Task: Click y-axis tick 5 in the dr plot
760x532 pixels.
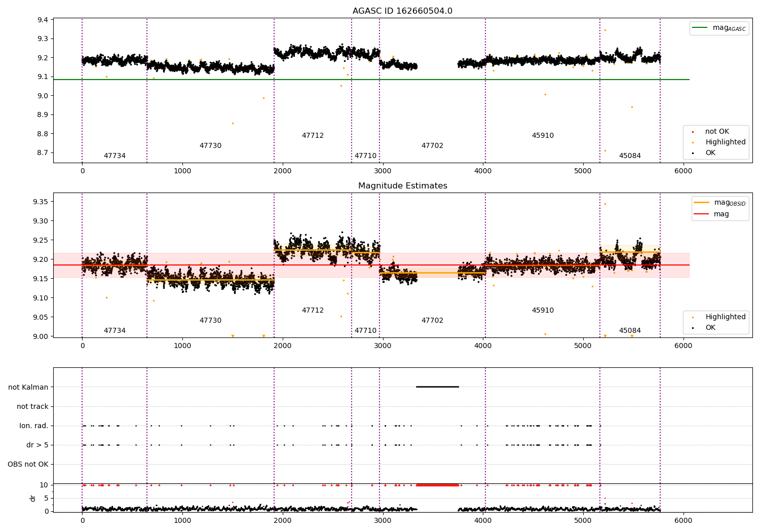Action: [x=46, y=498]
